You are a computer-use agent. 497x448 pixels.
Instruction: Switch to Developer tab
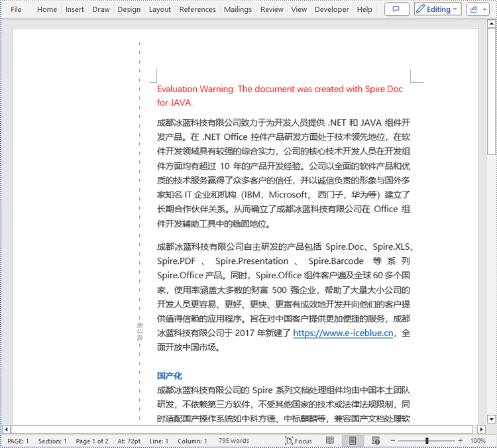(331, 9)
